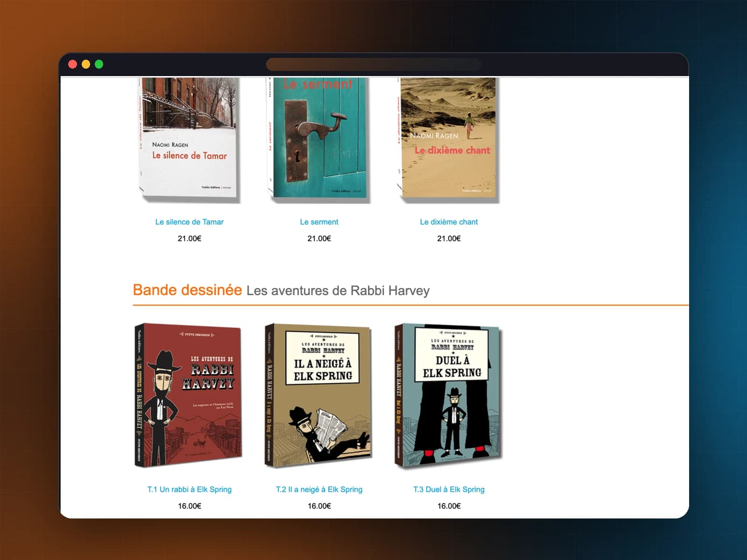Click the 'Le silence de Tamar' title link
This screenshot has height=560, width=747.
pyautogui.click(x=190, y=222)
